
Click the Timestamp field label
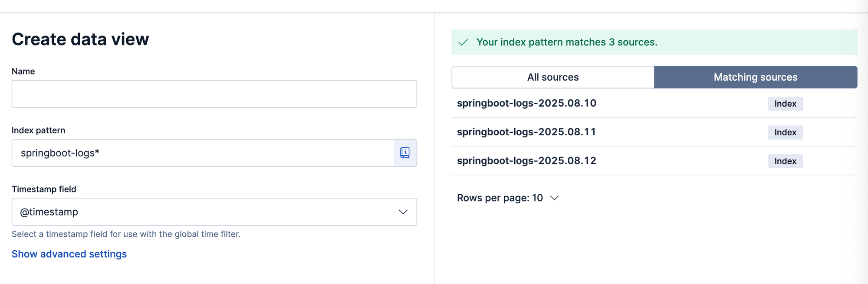point(44,189)
